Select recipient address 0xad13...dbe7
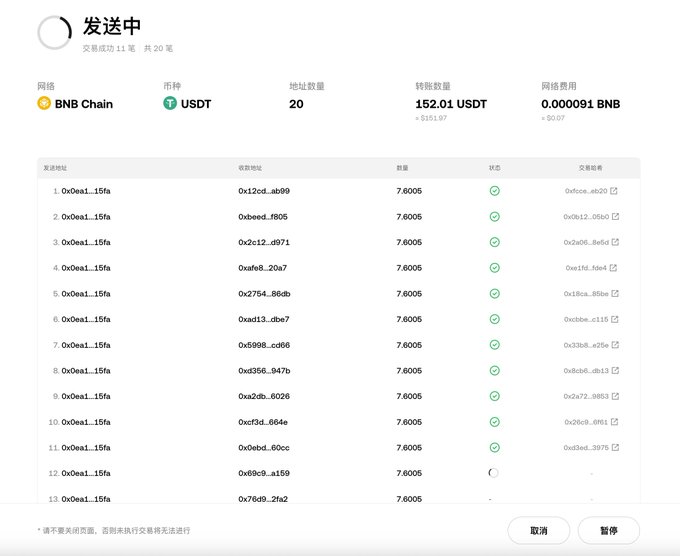 [x=264, y=319]
